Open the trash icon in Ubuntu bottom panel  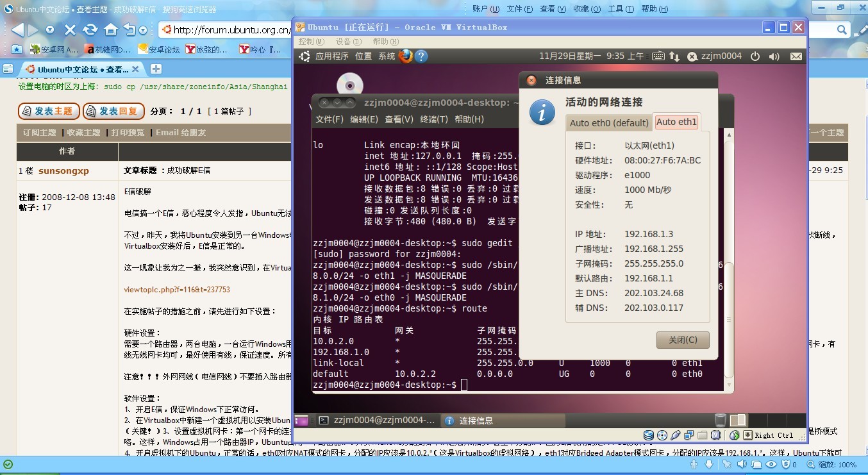(x=721, y=421)
